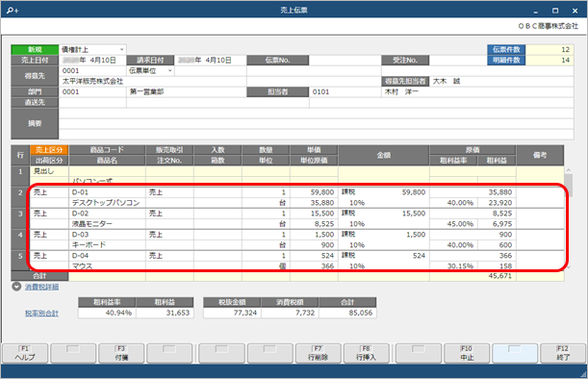
Task: Click the 直送先 code field
Action: [x=92, y=102]
